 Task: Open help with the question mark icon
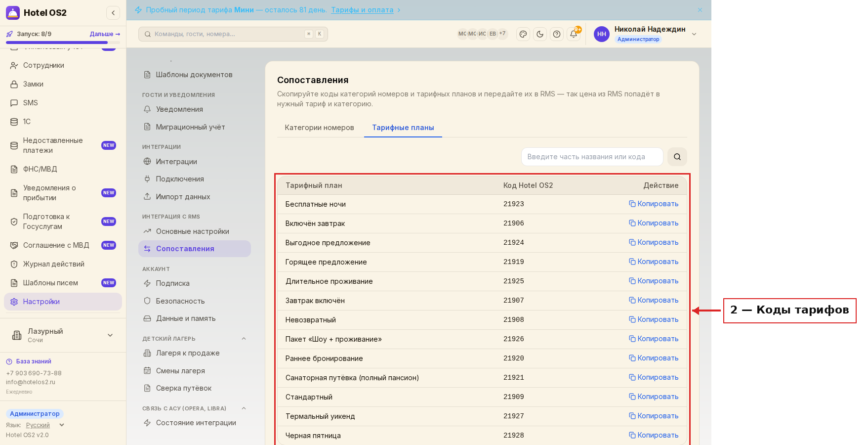(x=557, y=34)
